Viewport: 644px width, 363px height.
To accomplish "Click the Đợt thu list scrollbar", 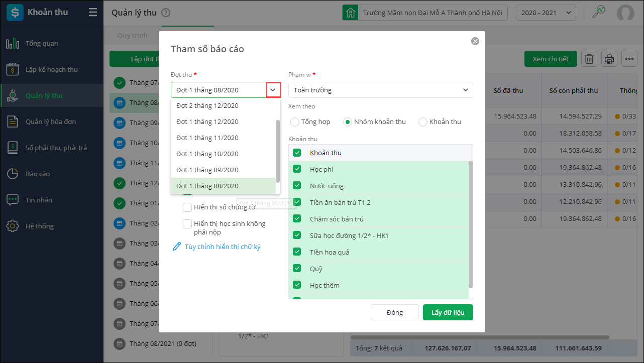I will coord(278,151).
